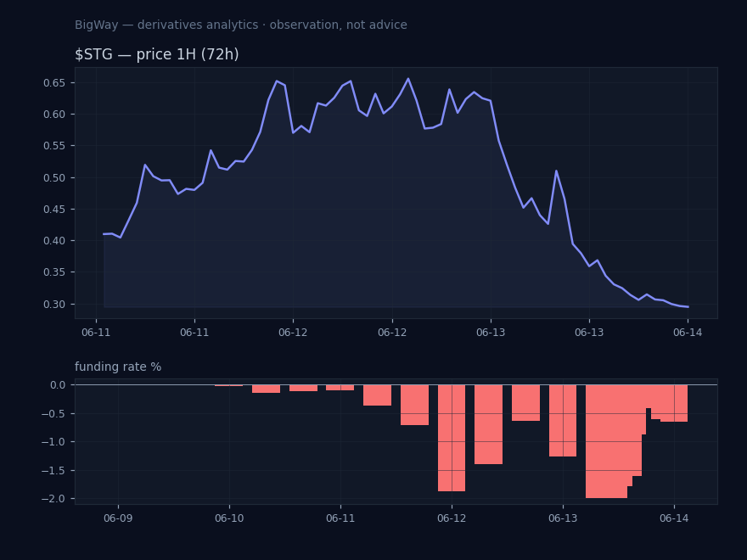
Task: Select the 0.50 price axis label
Action: 53,177
